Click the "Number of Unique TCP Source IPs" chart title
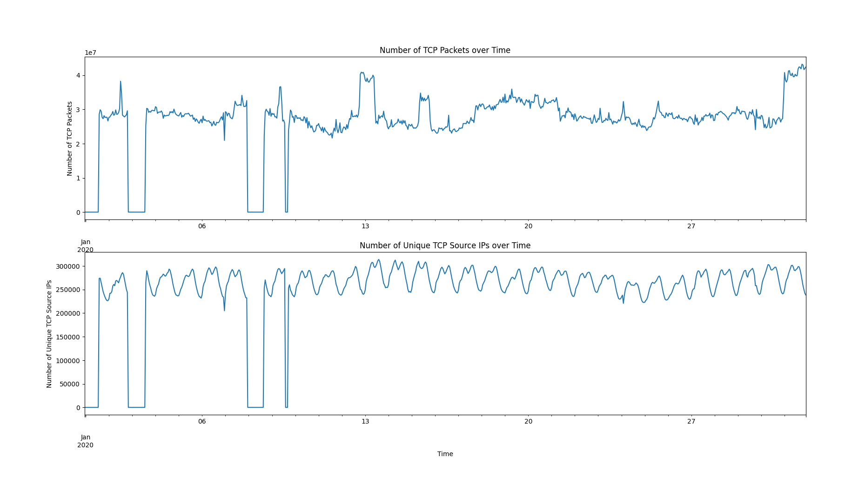The width and height of the screenshot is (852, 504). (444, 245)
